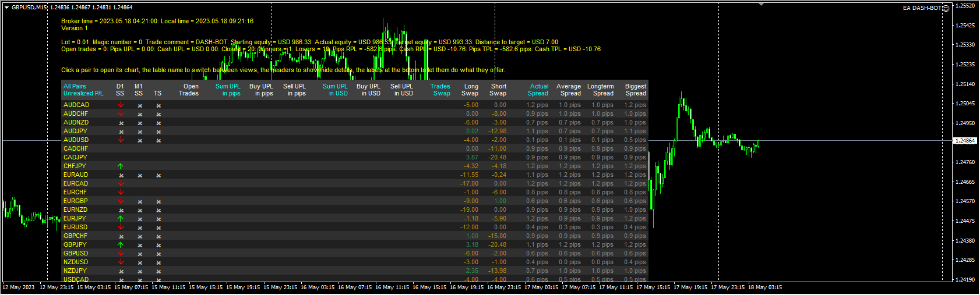Toggle the Sum UPL in pips header
The width and height of the screenshot is (980, 295).
(228, 90)
